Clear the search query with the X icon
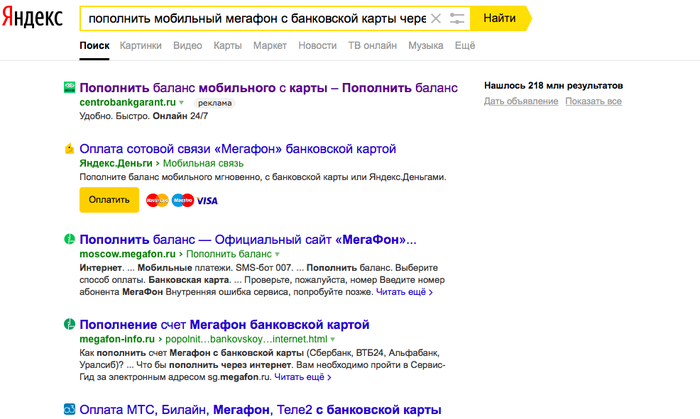Image resolution: width=700 pixels, height=419 pixels. 436,19
